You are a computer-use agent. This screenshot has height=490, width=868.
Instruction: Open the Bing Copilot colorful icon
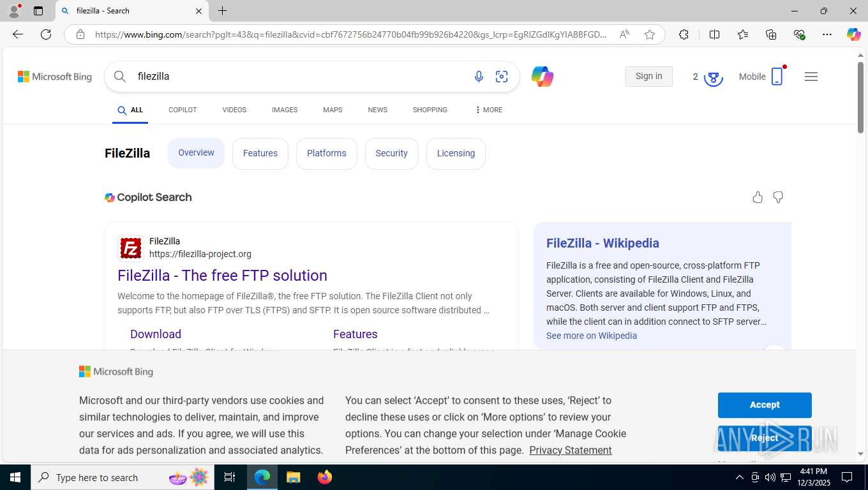(542, 77)
